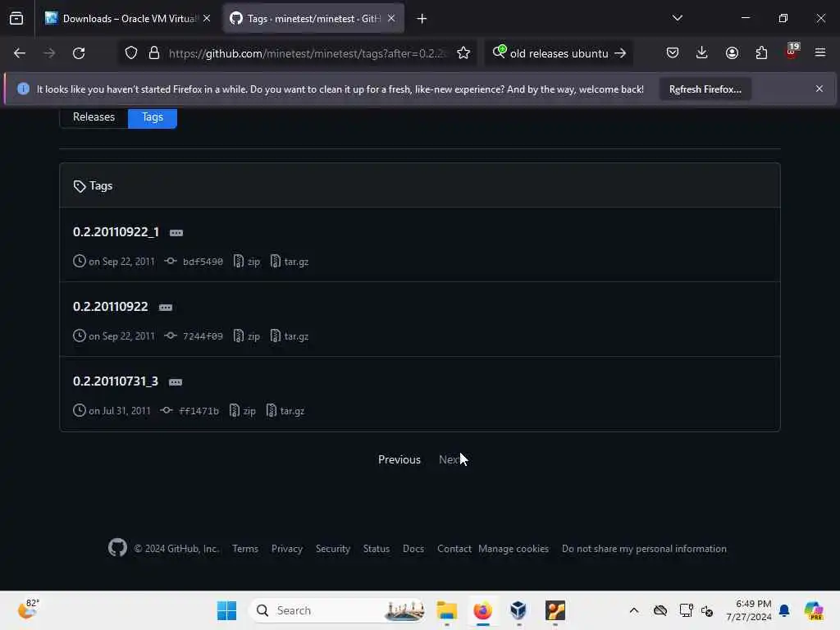Open commit 7244f09
Viewport: 840px width, 630px height.
pos(203,336)
